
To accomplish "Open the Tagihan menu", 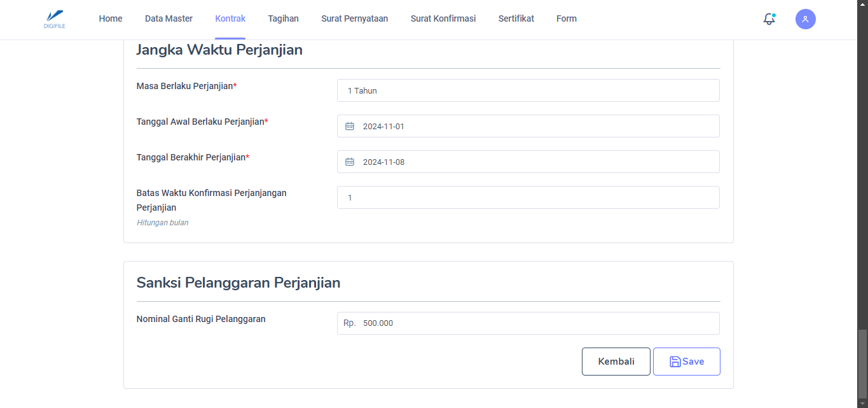I will pyautogui.click(x=283, y=19).
